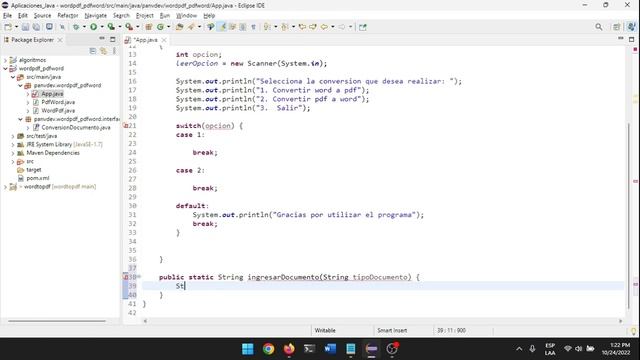Click the Forward navigation arrow icon
640x360 pixels.
click(x=342, y=27)
